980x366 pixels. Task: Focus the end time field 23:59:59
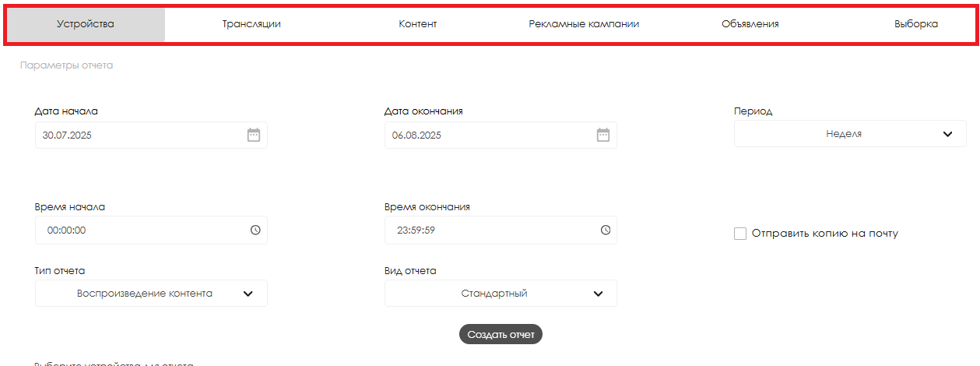point(483,231)
